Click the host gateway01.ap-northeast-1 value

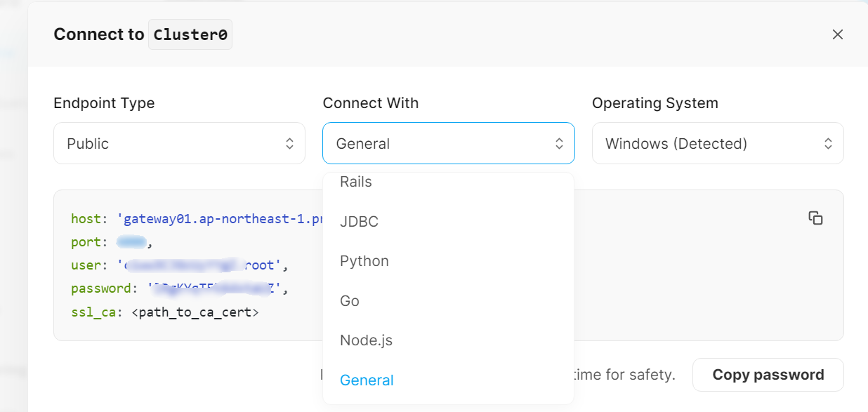[x=221, y=219]
